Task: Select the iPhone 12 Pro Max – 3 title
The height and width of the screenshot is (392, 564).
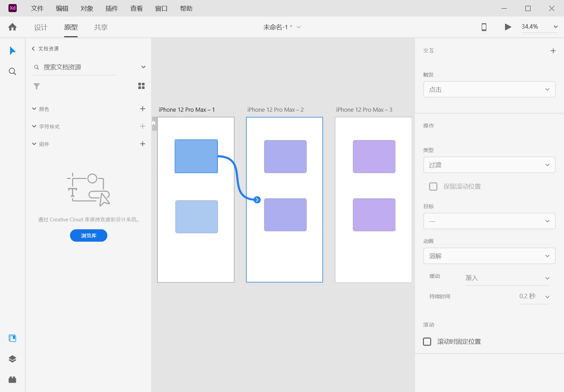Action: (x=364, y=110)
